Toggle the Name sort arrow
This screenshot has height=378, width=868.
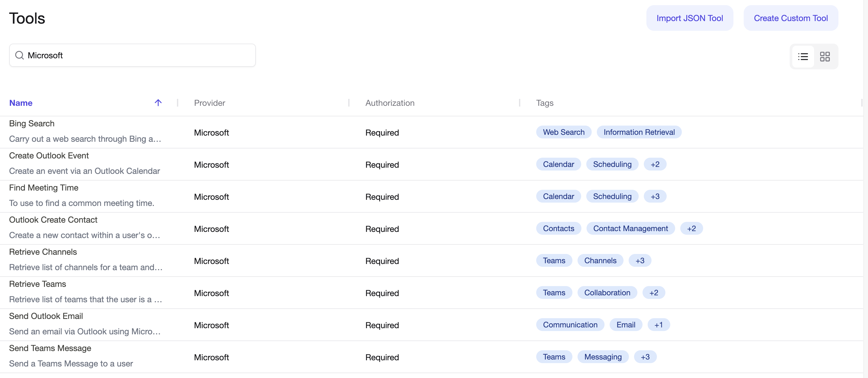coord(158,103)
